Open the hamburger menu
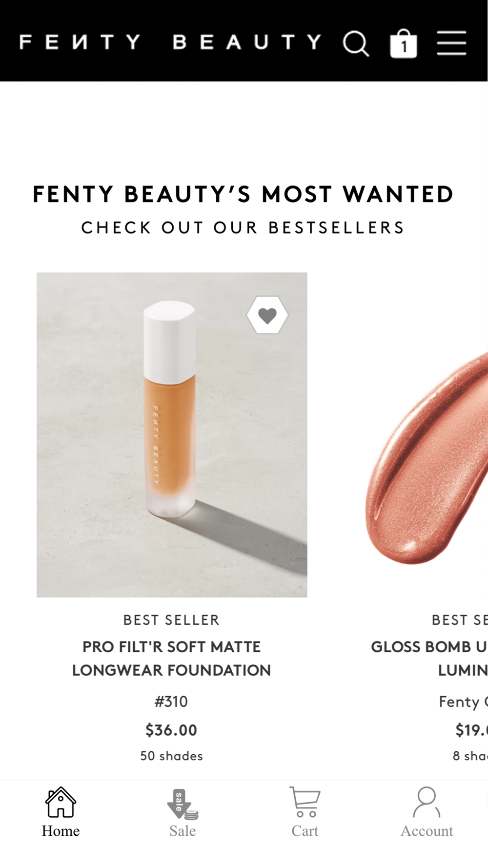Image resolution: width=488 pixels, height=868 pixels. 451,43
